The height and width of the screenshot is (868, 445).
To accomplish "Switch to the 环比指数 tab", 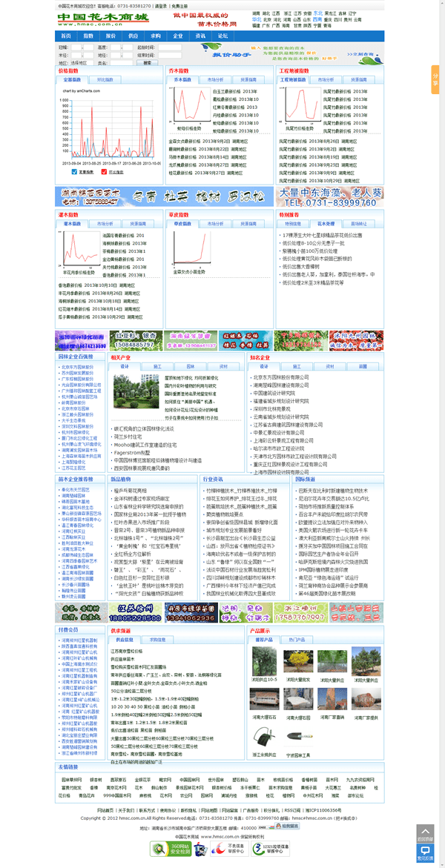I will coord(105,79).
